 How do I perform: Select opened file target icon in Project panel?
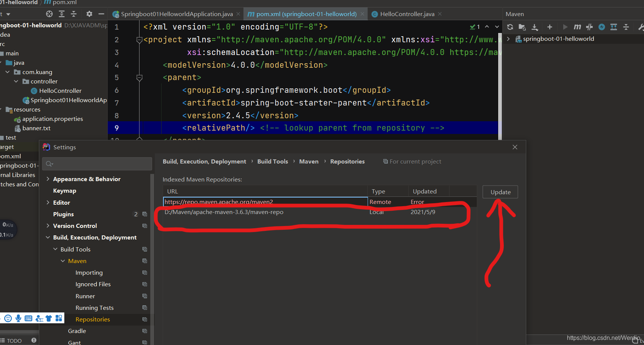pyautogui.click(x=49, y=14)
